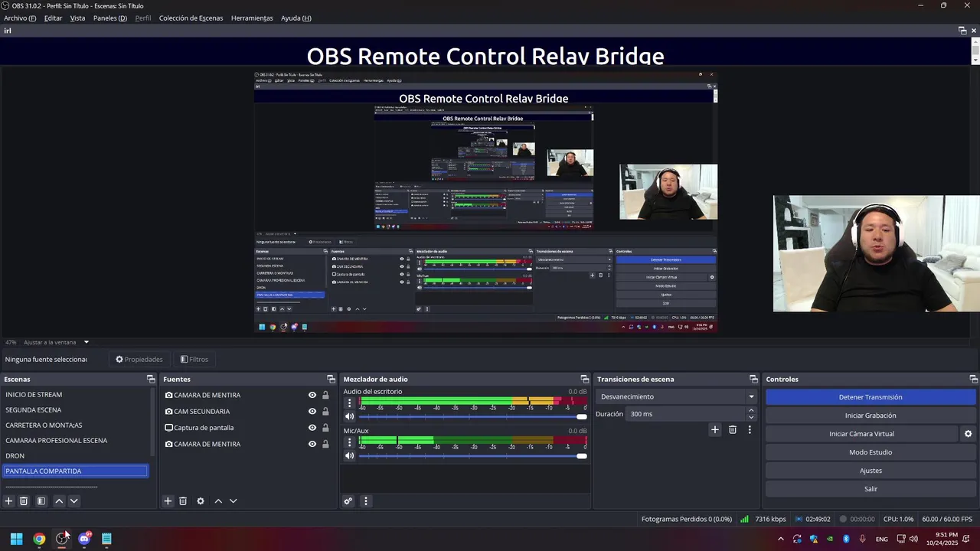Image resolution: width=980 pixels, height=551 pixels.
Task: Open the Archivo menu
Action: (x=20, y=18)
